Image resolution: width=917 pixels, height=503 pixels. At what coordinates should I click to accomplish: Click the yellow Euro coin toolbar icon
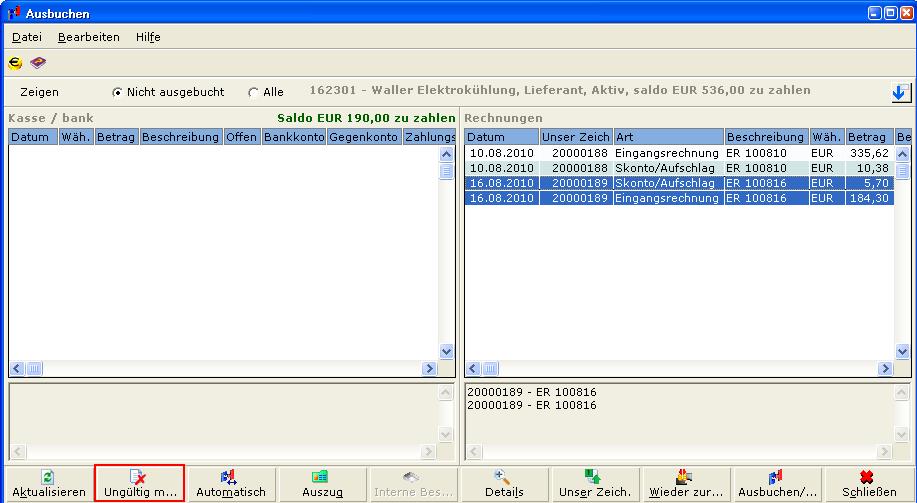[15, 63]
